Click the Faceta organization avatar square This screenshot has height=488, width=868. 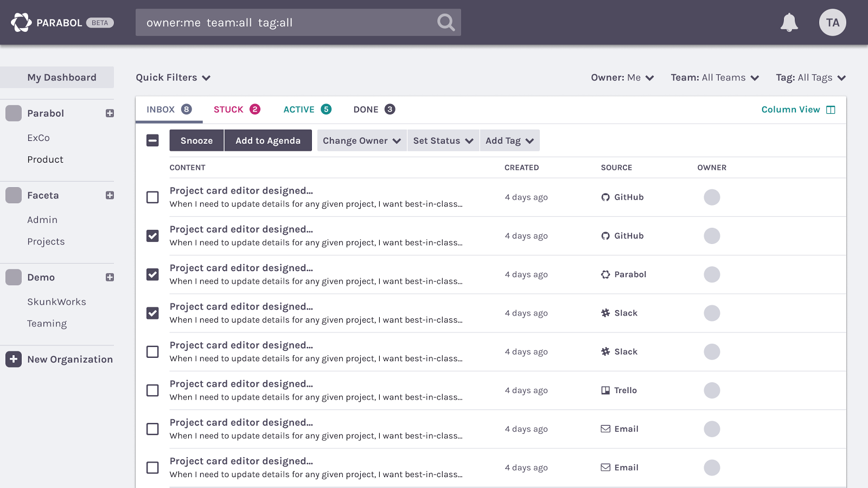click(14, 195)
